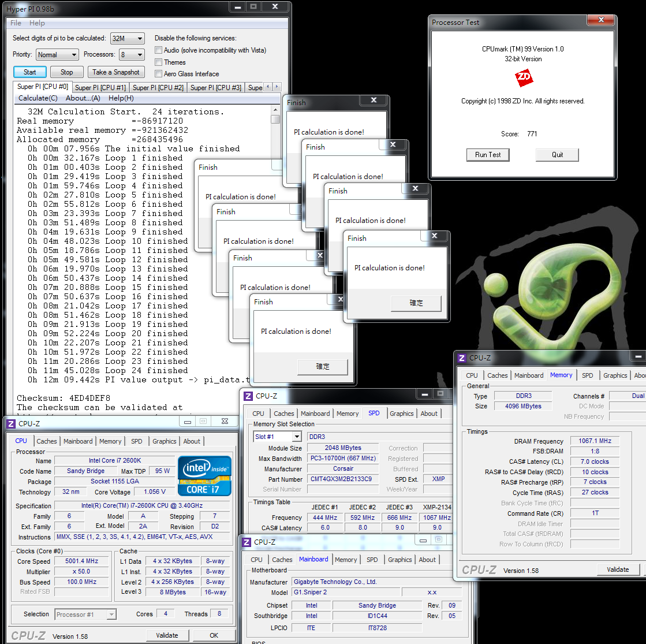Click Run Test in Processor Test
Image resolution: width=646 pixels, height=644 pixels.
(x=488, y=155)
